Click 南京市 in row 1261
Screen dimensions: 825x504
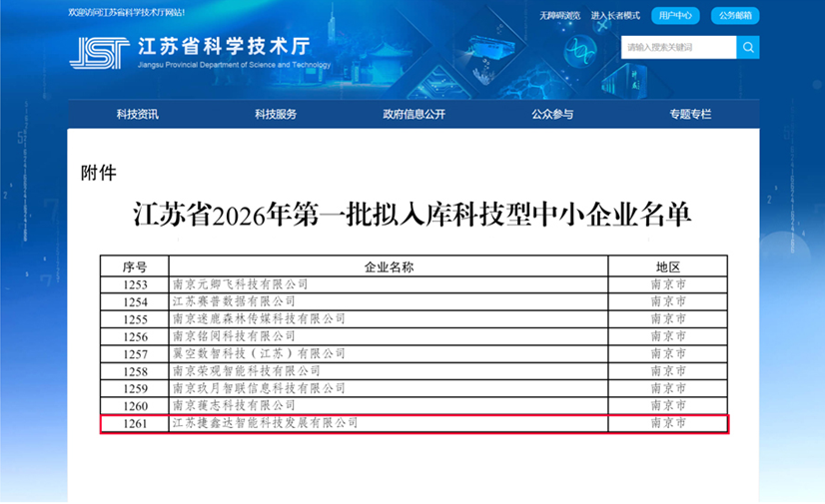(668, 422)
